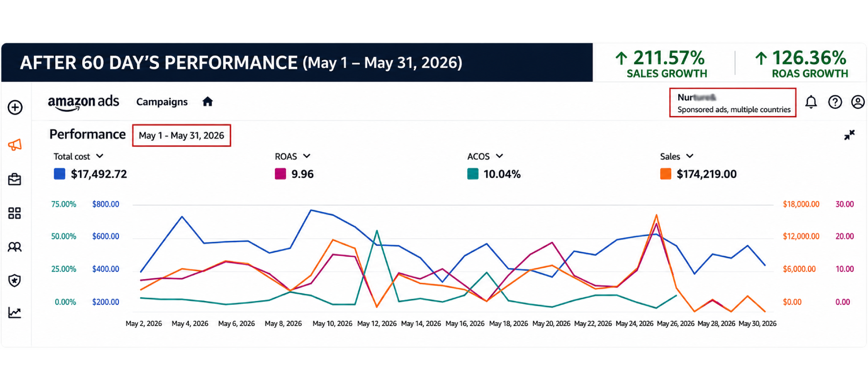Open the May 1 - May 31 date range picker
The image size is (868, 391).
tap(181, 136)
